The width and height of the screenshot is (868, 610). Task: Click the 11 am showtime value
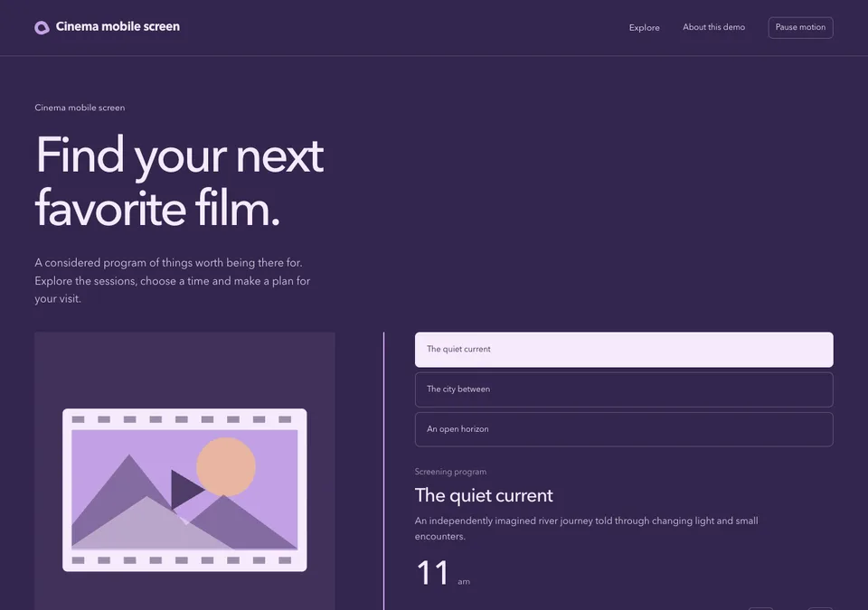coord(442,573)
